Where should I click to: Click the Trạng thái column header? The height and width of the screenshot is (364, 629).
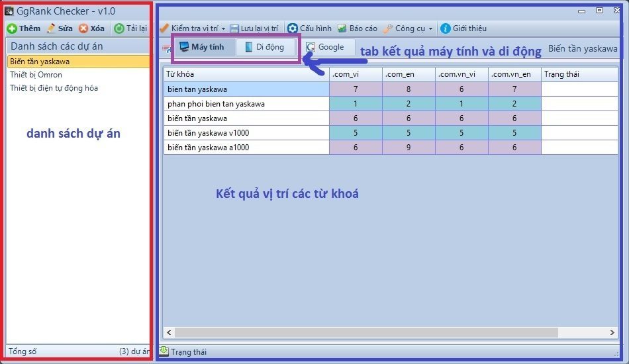pyautogui.click(x=579, y=74)
